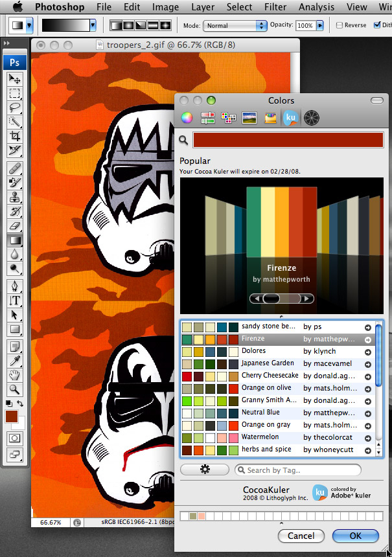The width and height of the screenshot is (392, 557).
Task: Select the Japanese Garden theme row
Action: (x=277, y=363)
